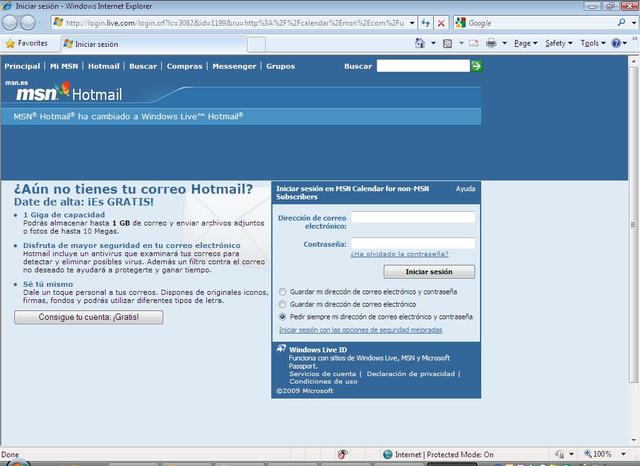Click the red Stop loading X icon
Viewport: 640px width, 466px height.
(x=441, y=23)
